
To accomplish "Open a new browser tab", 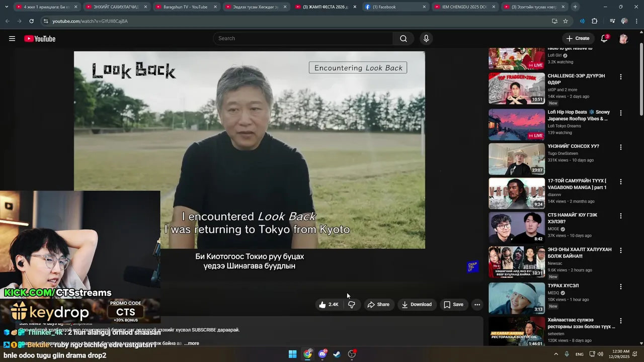I will pyautogui.click(x=575, y=7).
